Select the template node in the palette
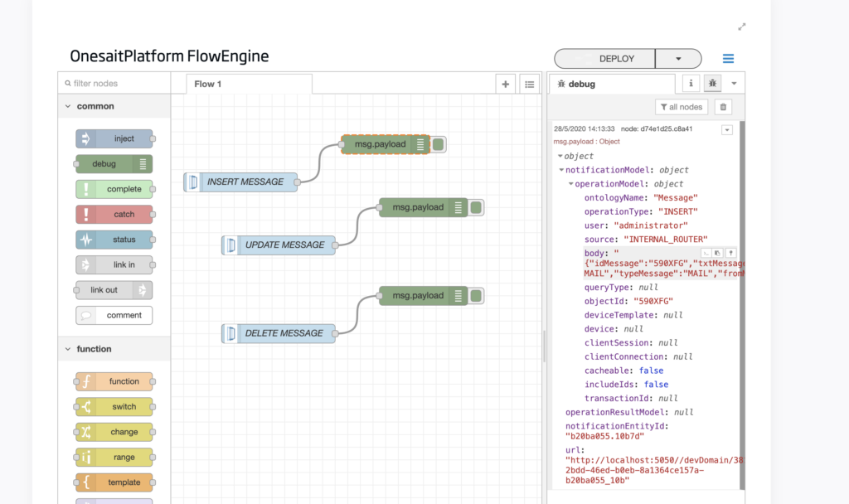 [x=114, y=482]
